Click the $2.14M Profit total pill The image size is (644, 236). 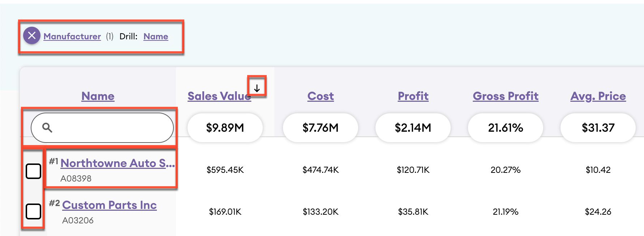click(x=413, y=128)
